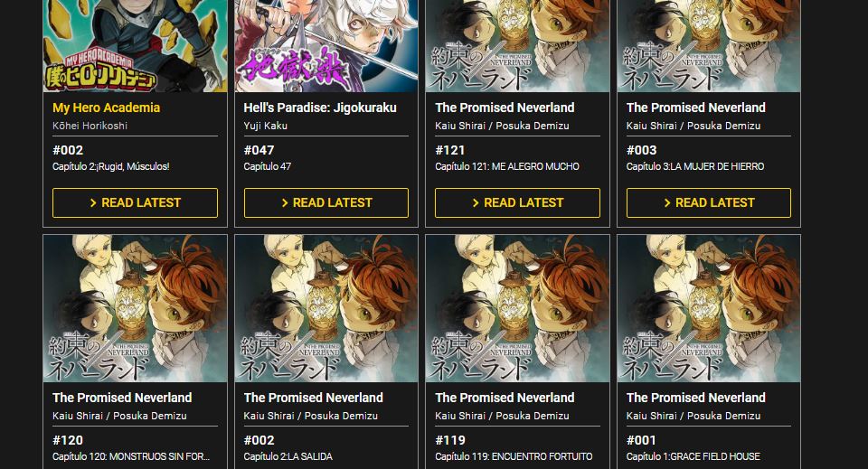Click READ LATEST under My Hero Academia

pyautogui.click(x=135, y=203)
